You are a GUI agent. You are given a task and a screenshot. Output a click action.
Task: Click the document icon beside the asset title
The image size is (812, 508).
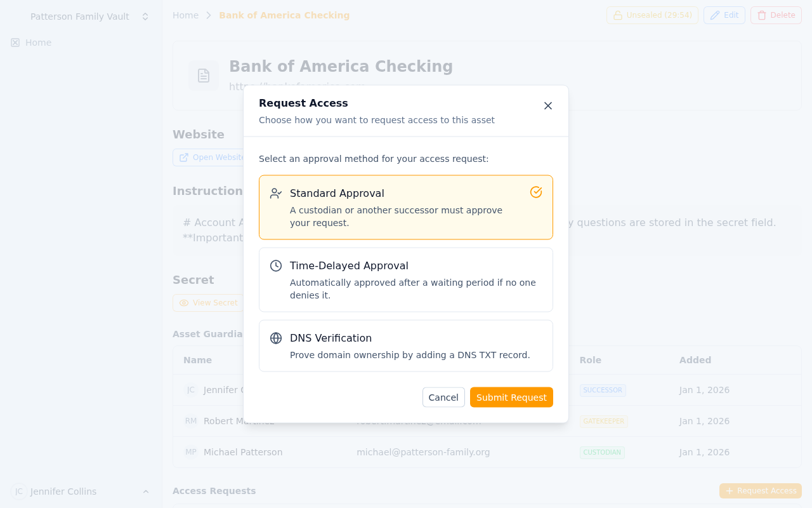tap(203, 76)
